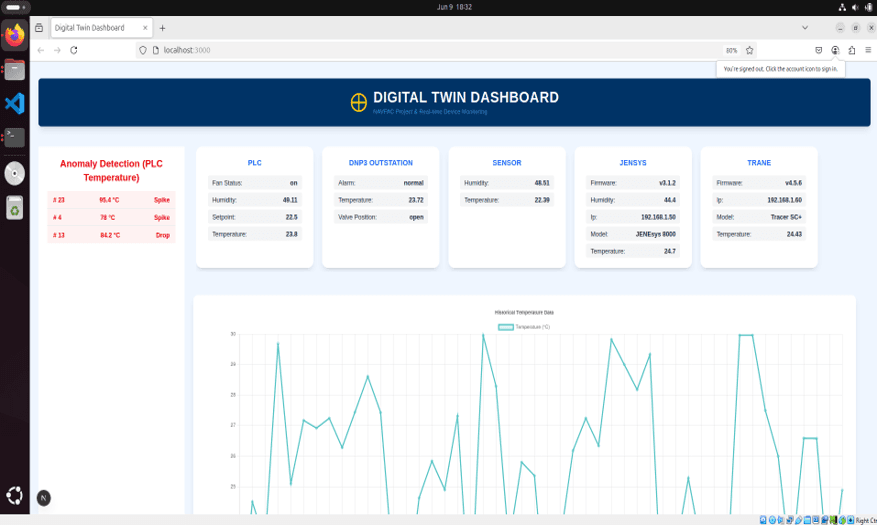Show applications with the Ubuntu logo button

15,495
